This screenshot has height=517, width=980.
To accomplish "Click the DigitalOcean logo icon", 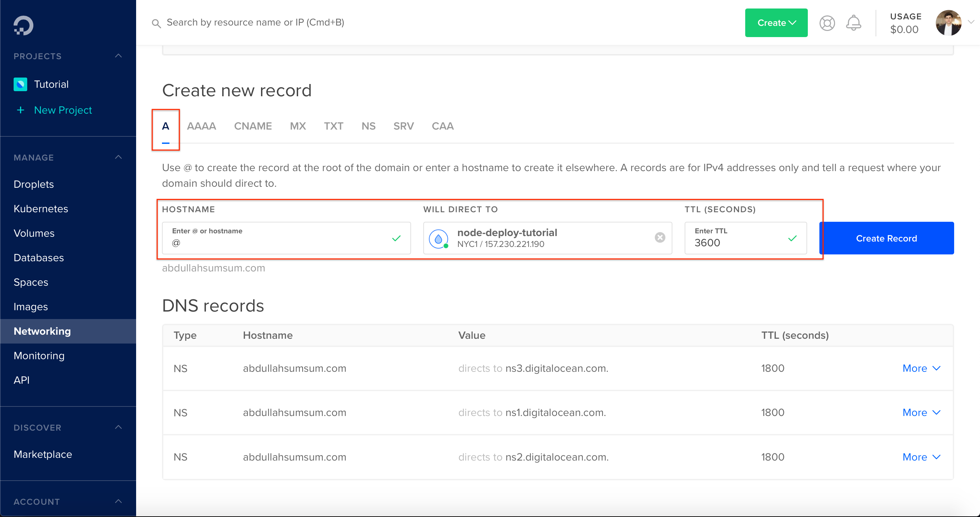I will 23,26.
